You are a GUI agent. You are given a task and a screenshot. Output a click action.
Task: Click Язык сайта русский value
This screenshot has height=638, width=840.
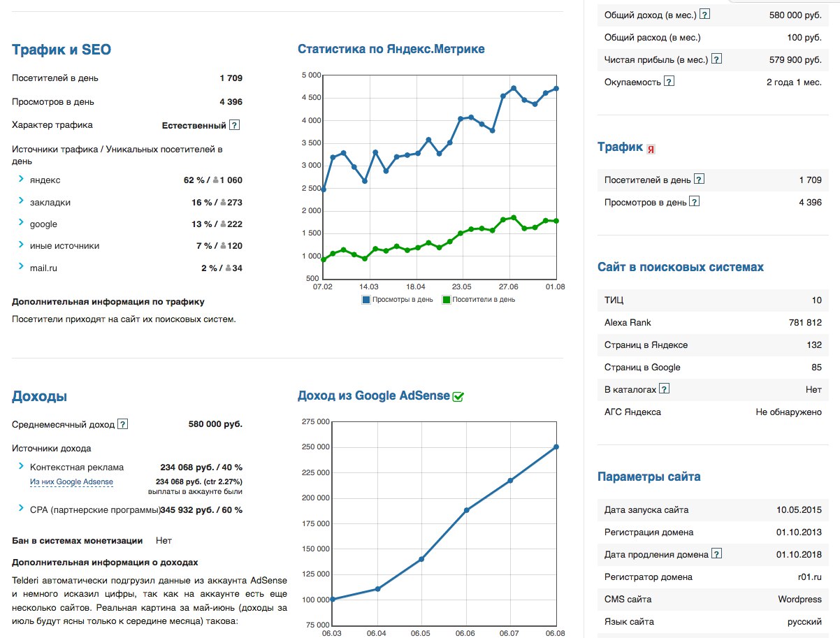tap(804, 622)
